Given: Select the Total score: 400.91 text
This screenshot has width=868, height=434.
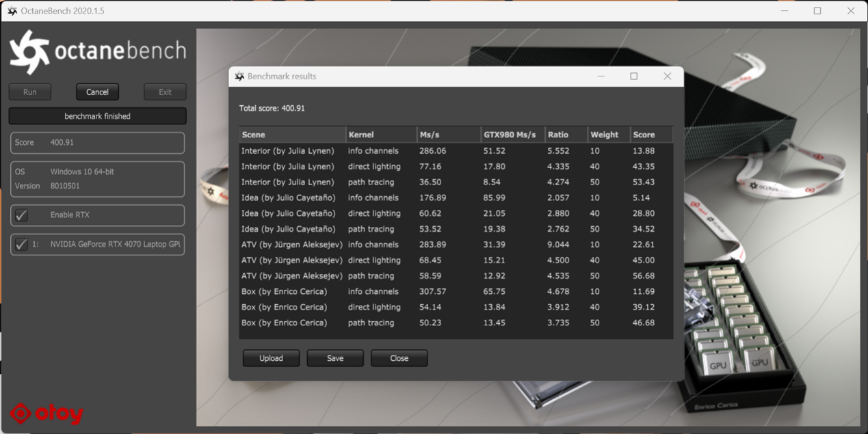Looking at the screenshot, I should click(272, 108).
